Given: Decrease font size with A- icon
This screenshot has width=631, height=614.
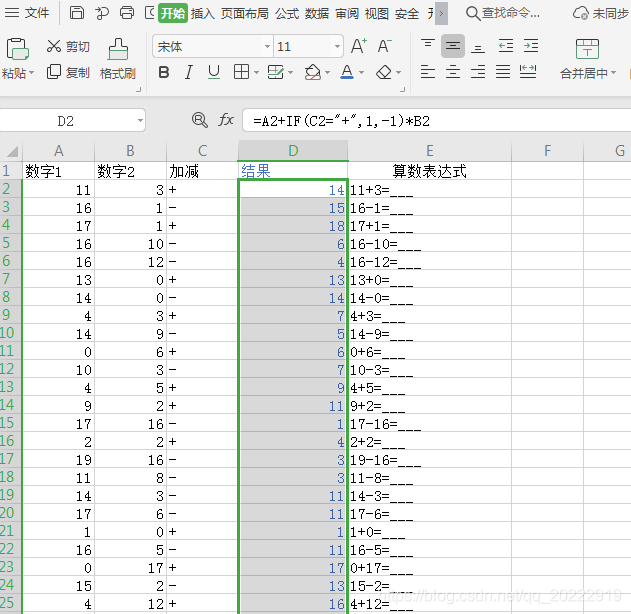Looking at the screenshot, I should (x=384, y=46).
